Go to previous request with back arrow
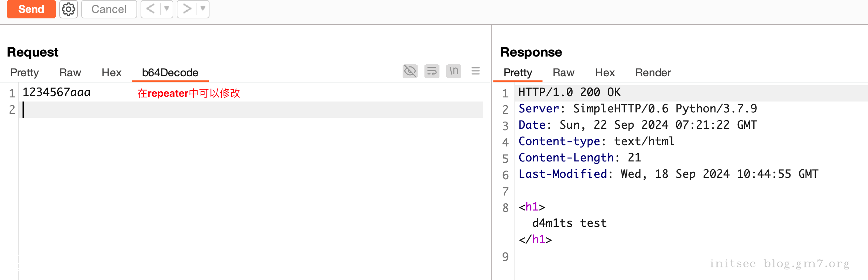Screen dimensions: 868x280 tap(150, 9)
